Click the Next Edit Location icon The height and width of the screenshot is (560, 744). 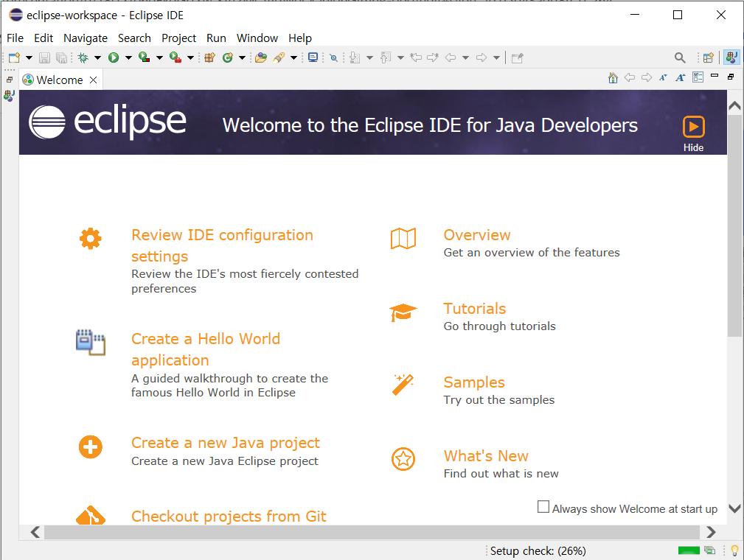[433, 58]
